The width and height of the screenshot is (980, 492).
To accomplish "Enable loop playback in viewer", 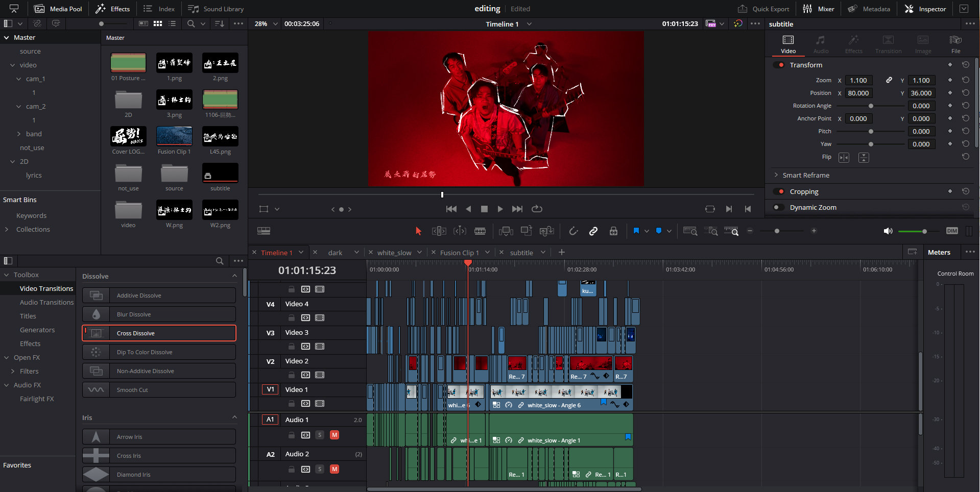I will [537, 209].
